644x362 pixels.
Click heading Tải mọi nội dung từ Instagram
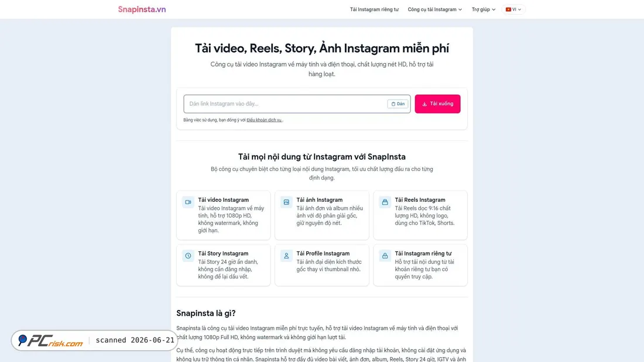pyautogui.click(x=322, y=157)
